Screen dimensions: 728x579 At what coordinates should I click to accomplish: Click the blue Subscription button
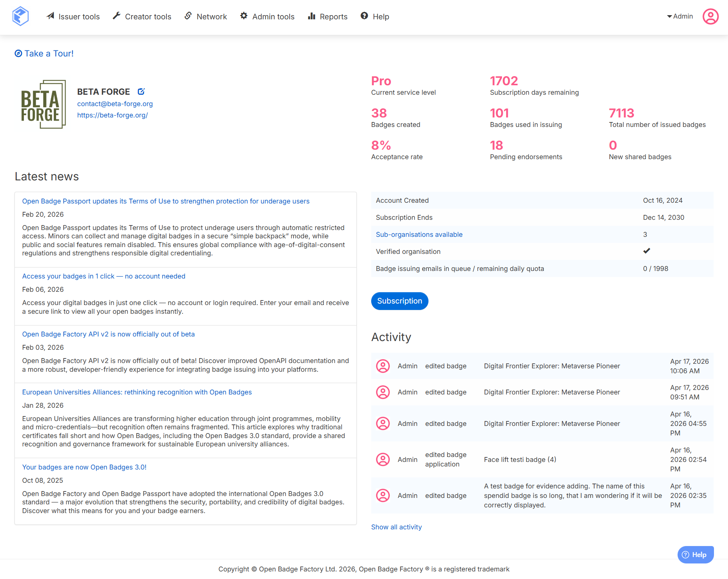399,301
